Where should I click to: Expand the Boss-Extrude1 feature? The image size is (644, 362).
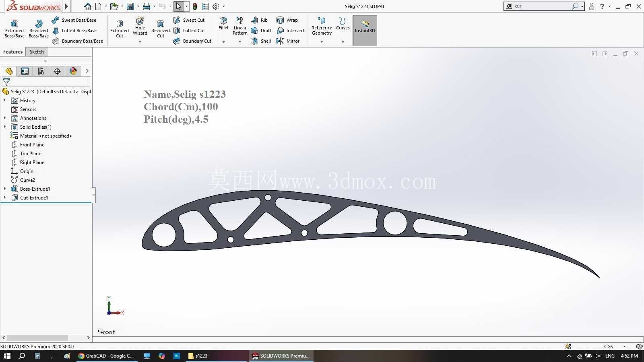click(x=5, y=189)
